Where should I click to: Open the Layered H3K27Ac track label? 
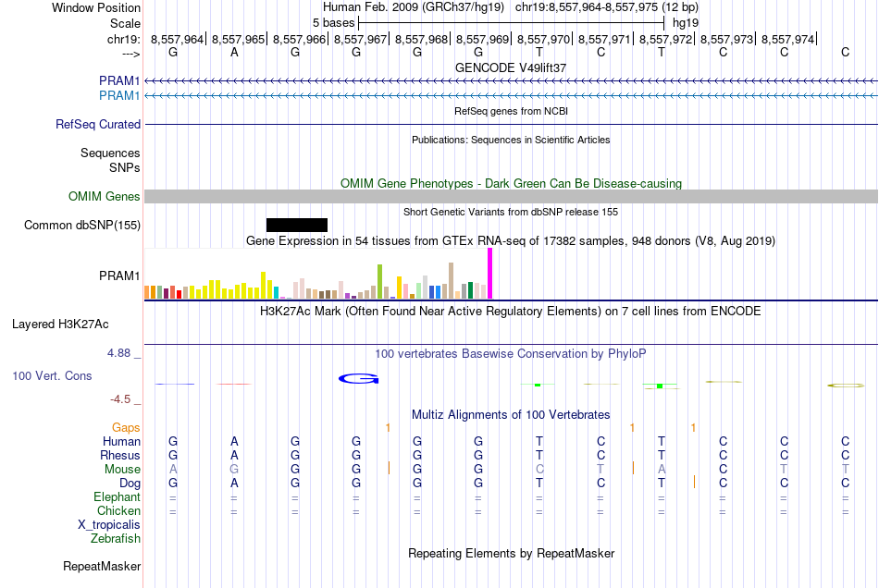click(x=60, y=325)
